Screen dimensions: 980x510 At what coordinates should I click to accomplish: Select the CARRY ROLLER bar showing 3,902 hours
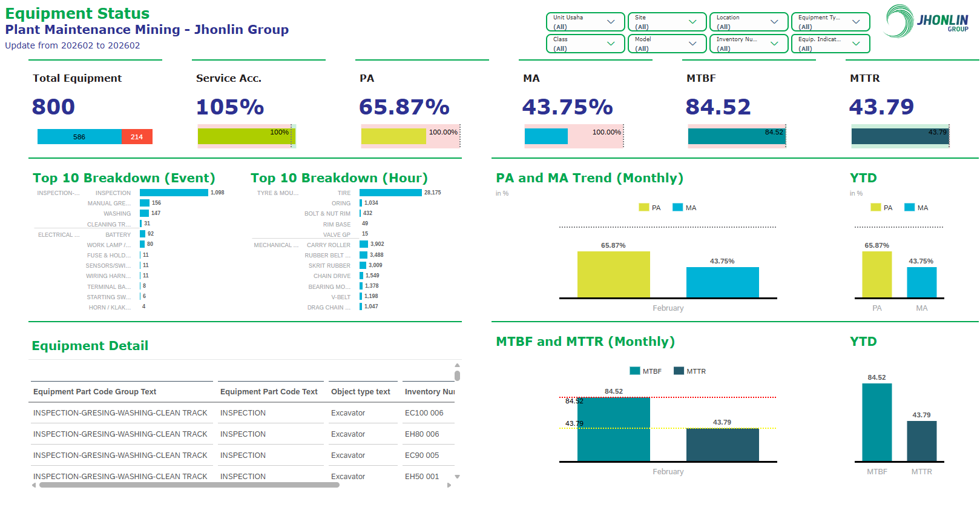364,244
